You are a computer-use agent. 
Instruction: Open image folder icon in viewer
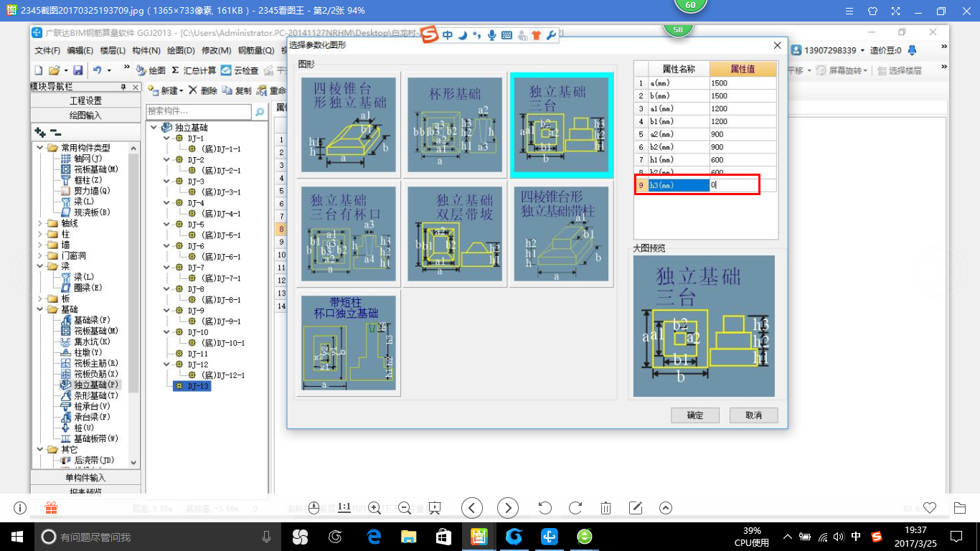[960, 508]
